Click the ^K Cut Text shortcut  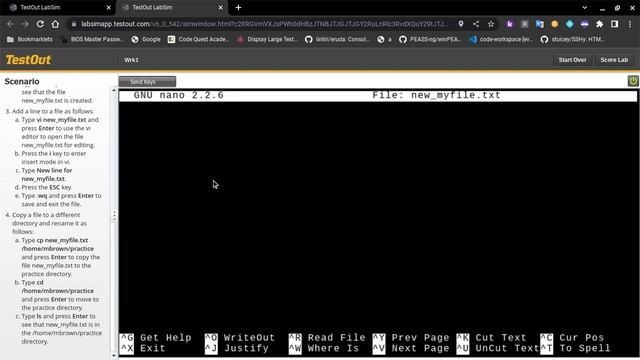[491, 338]
